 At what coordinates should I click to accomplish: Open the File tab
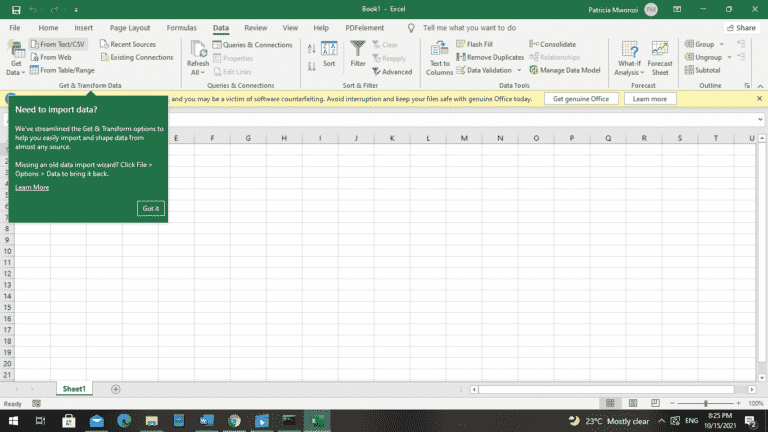pyautogui.click(x=15, y=28)
